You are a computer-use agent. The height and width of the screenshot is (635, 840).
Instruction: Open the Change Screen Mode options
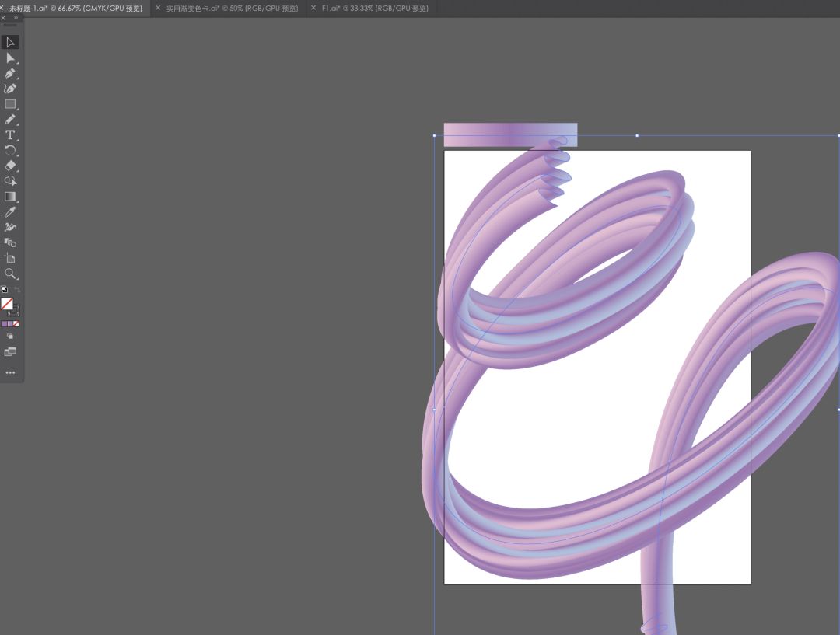10,352
